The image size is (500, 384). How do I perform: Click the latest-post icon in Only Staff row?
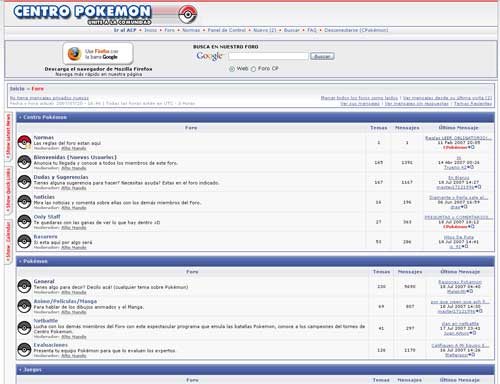click(471, 227)
